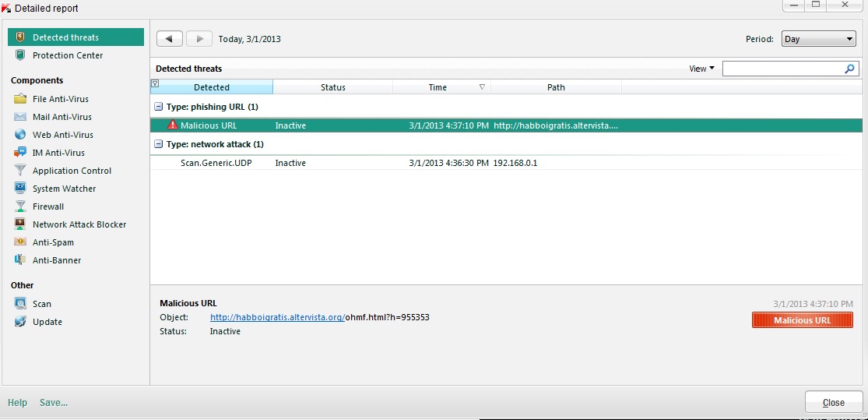Go to previous day
The height and width of the screenshot is (420, 868).
coord(170,39)
